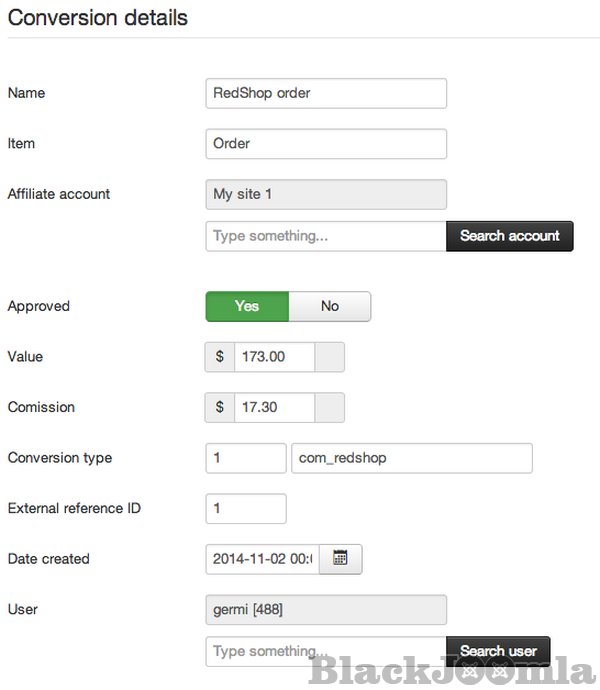This screenshot has height=690, width=600.
Task: Click the com_redshop conversion type field
Action: click(x=411, y=458)
